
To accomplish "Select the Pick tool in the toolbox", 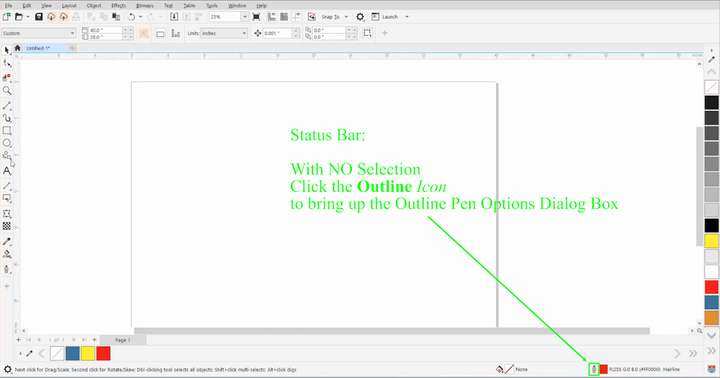I will tap(7, 50).
